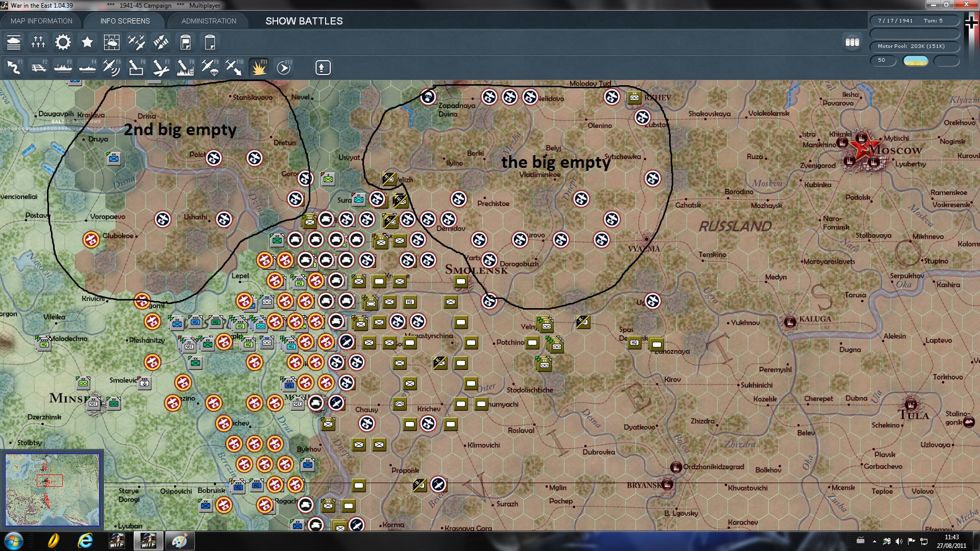This screenshot has height=551, width=980.
Task: Click the Stalinogorsk town marker
Action: tap(969, 421)
